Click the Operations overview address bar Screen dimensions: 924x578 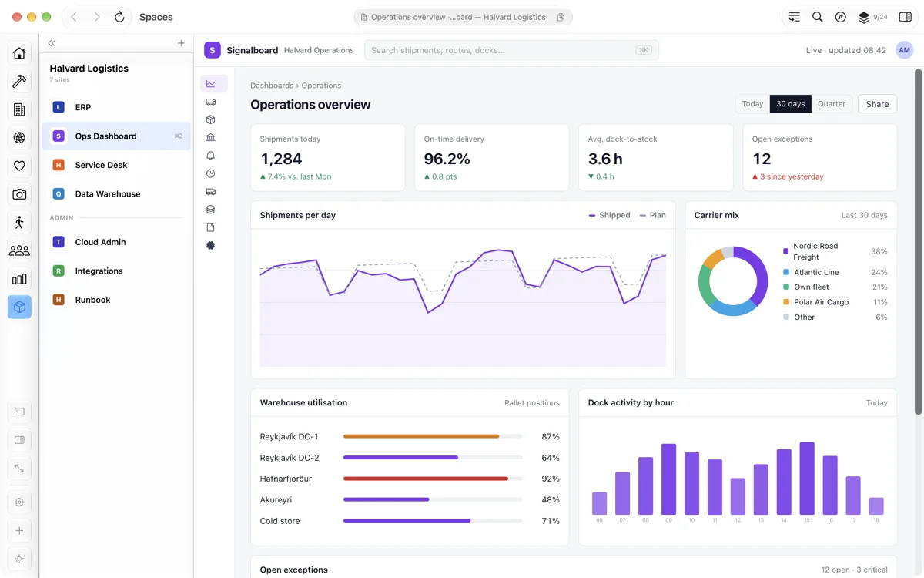463,17
